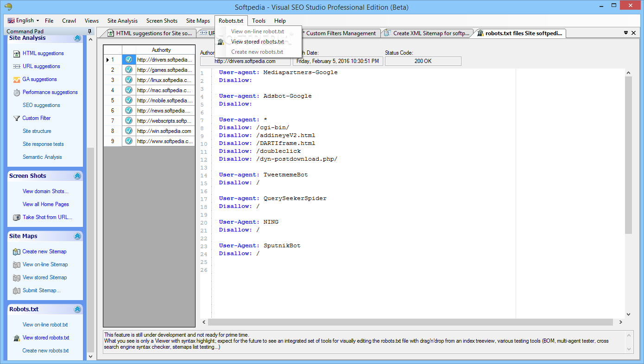Open the Tools menu
Image resolution: width=644 pixels, height=364 pixels.
pyautogui.click(x=259, y=21)
